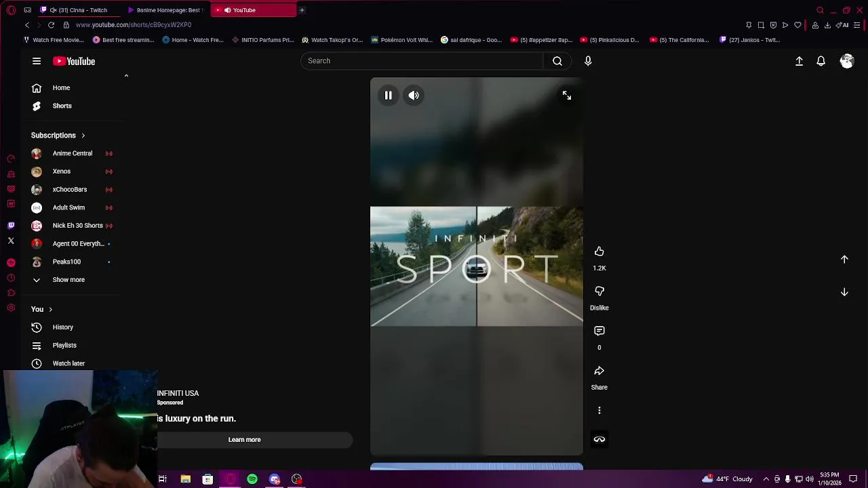Select the YouTube browser tab
868x488 pixels.
[x=252, y=10]
